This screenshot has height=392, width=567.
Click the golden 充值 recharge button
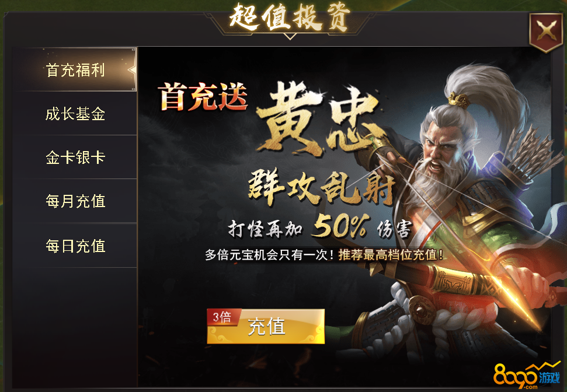point(266,326)
